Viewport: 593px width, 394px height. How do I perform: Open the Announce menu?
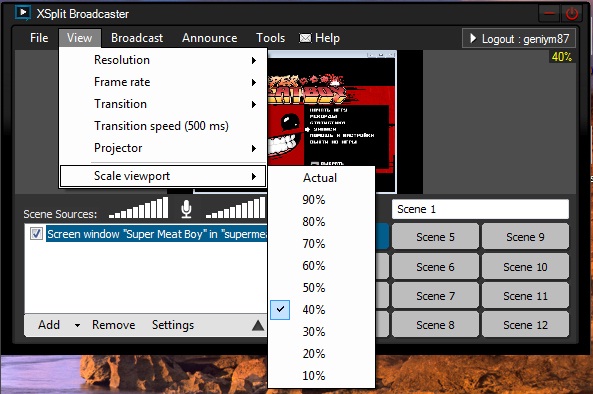[x=210, y=38]
